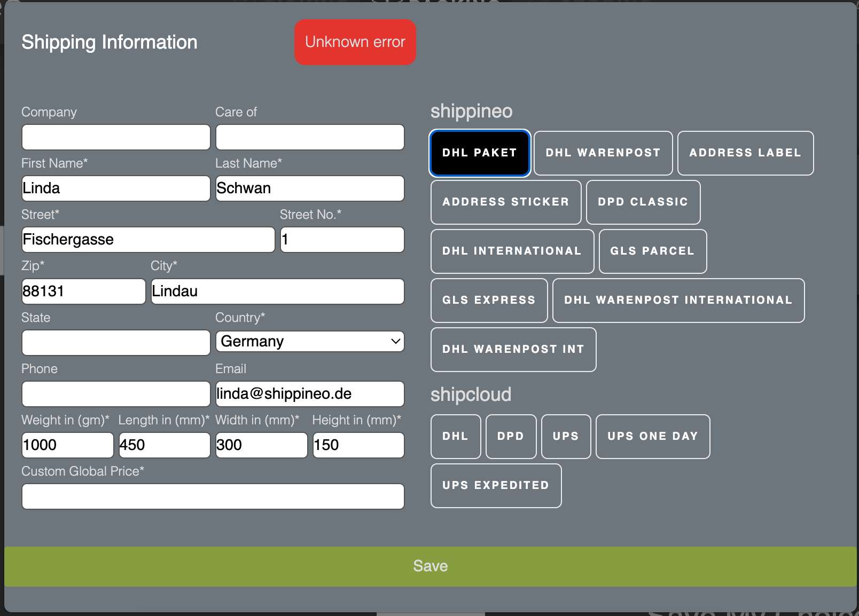The image size is (859, 616).
Task: Focus the Width field showing 300
Action: coord(262,445)
